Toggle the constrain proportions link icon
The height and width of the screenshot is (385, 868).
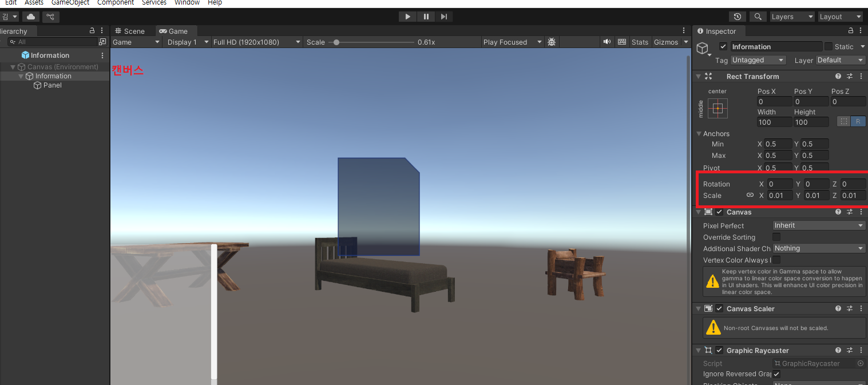(x=750, y=196)
